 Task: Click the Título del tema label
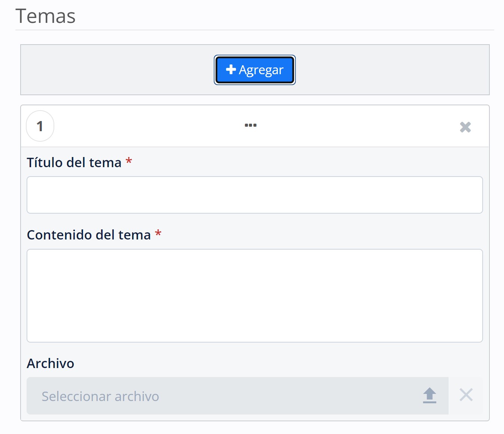(74, 163)
